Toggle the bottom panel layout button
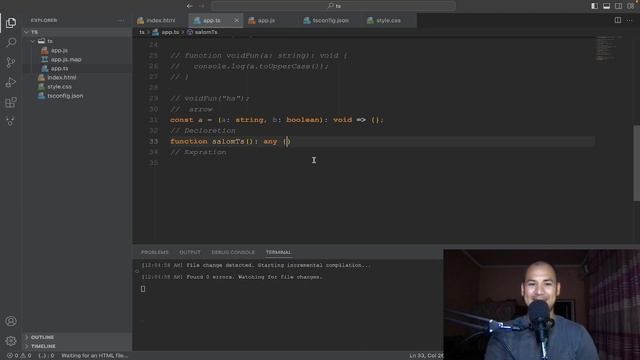This screenshot has width=640, height=360. coord(607,6)
